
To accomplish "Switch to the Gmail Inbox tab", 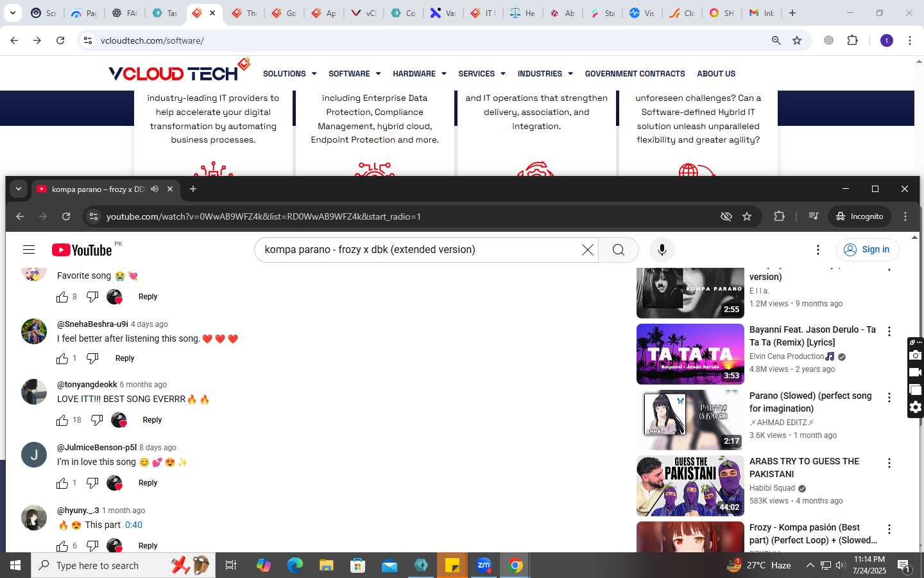I will tap(762, 13).
